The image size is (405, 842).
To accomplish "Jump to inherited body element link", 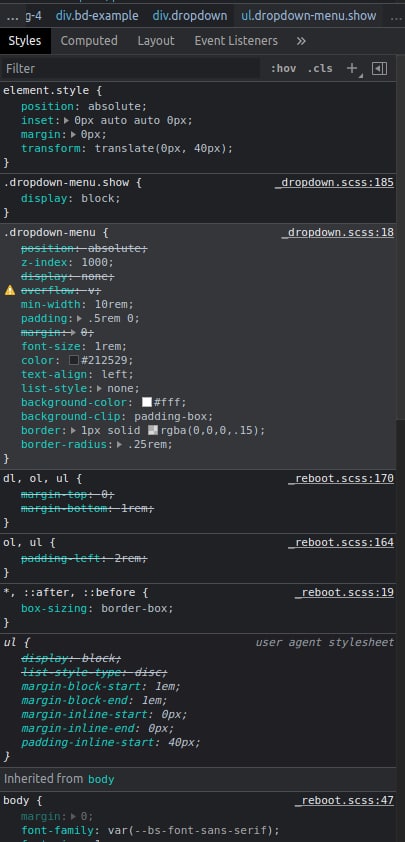I will [101, 779].
